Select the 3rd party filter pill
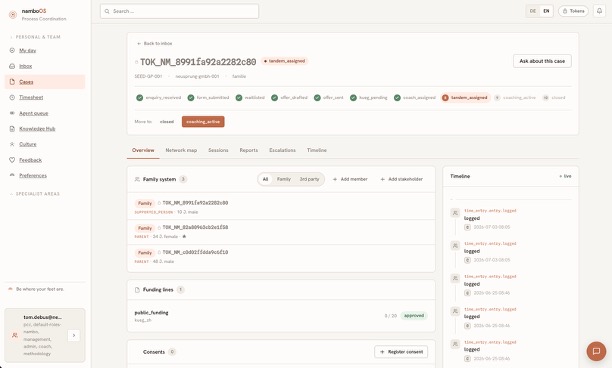Viewport: 612px width, 368px height. pos(309,179)
